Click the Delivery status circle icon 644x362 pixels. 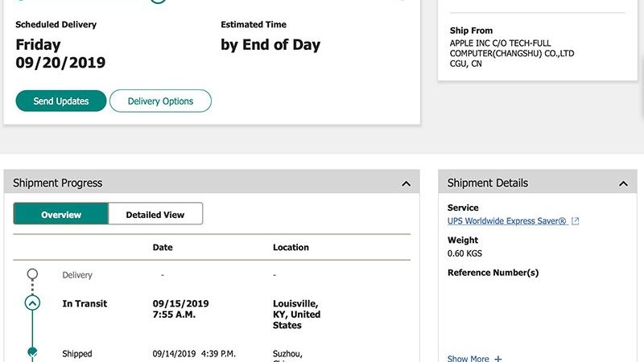point(32,274)
